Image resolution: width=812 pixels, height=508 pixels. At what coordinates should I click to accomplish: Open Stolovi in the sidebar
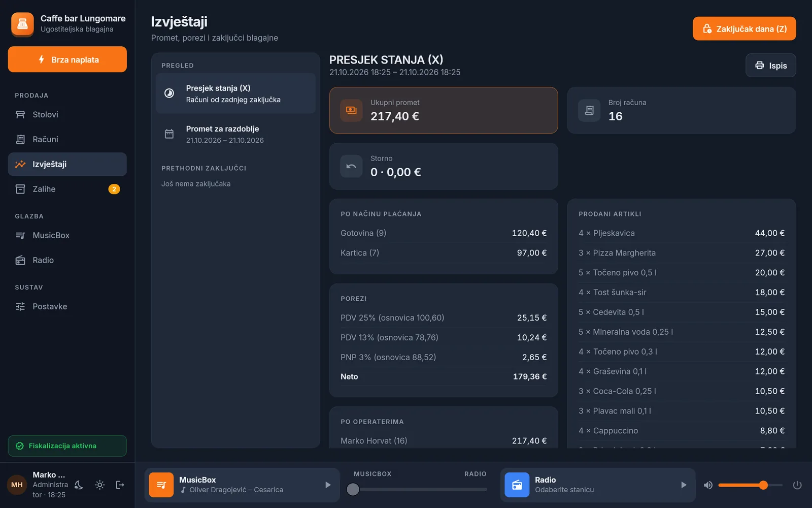[67, 115]
